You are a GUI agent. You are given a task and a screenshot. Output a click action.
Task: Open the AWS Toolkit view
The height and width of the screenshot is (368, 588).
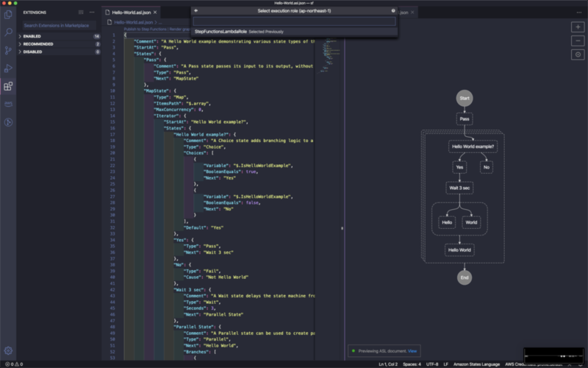pyautogui.click(x=8, y=104)
